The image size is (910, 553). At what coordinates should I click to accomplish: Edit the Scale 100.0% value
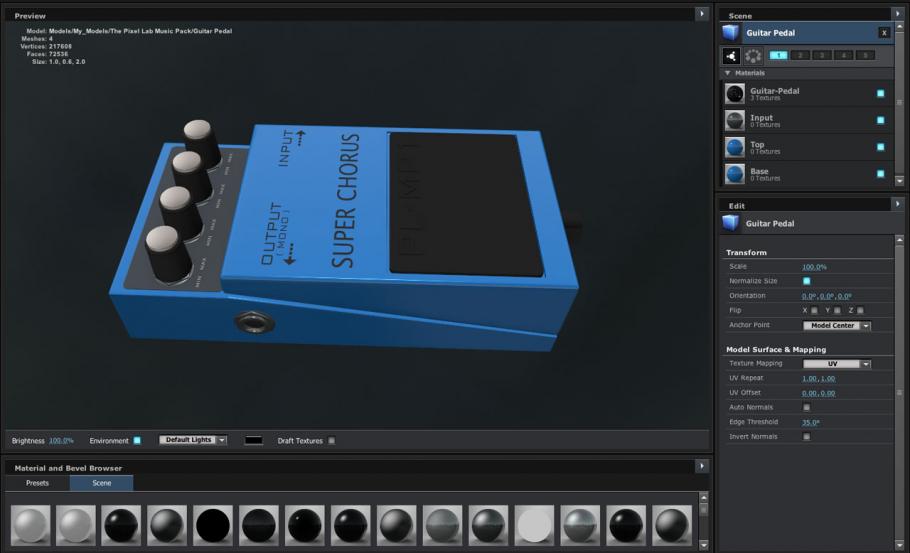point(814,267)
